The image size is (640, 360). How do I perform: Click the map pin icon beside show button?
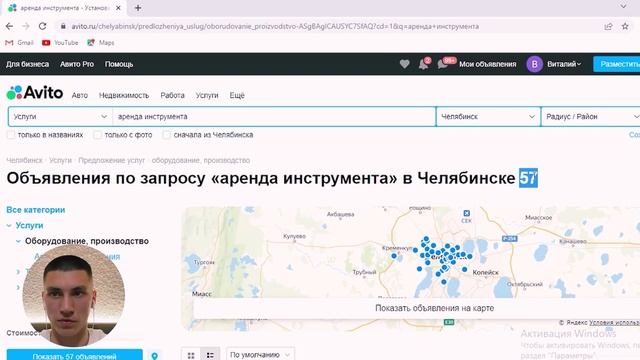(154, 356)
